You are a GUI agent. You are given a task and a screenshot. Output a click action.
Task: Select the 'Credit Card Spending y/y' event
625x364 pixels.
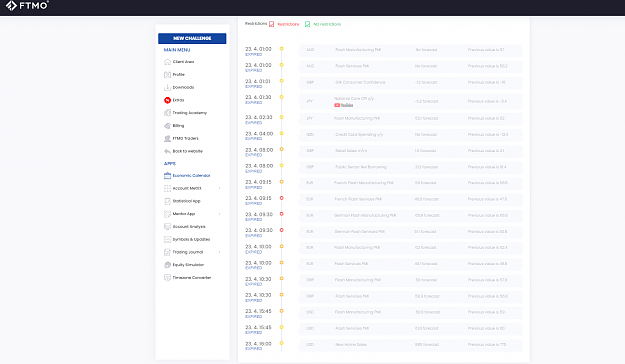pyautogui.click(x=359, y=135)
